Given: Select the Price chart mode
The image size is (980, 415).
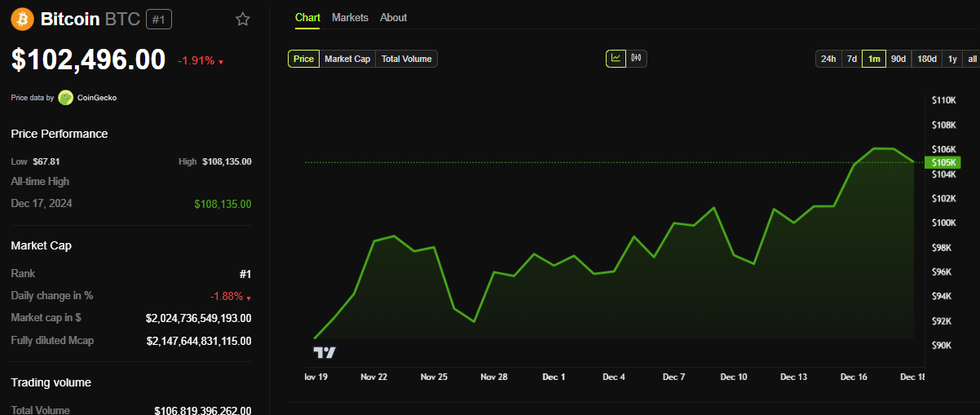Looking at the screenshot, I should 303,59.
